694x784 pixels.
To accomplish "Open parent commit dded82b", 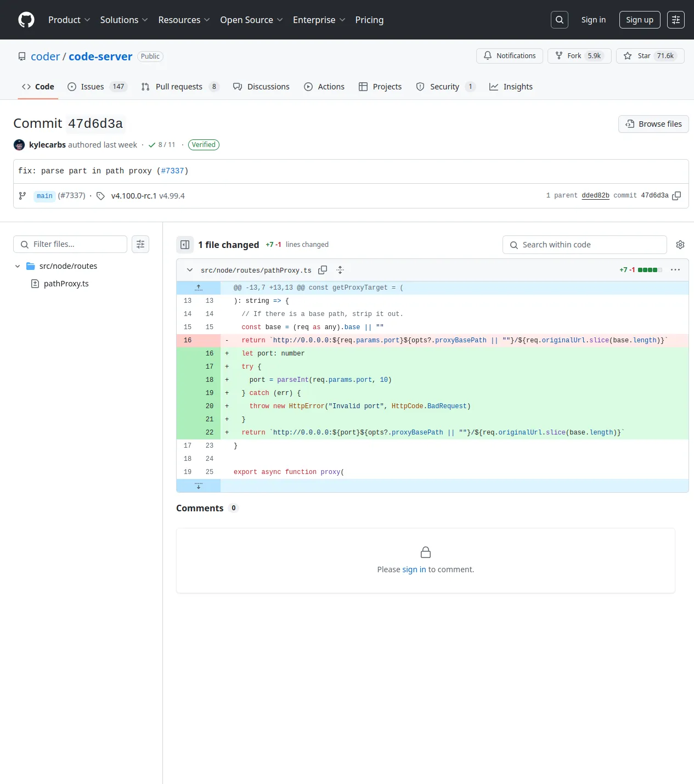I will tap(595, 196).
